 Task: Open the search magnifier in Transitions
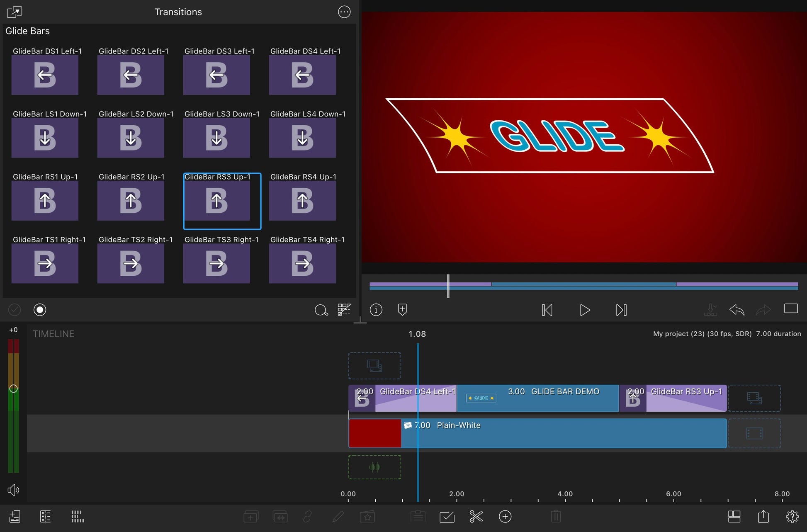coord(321,310)
